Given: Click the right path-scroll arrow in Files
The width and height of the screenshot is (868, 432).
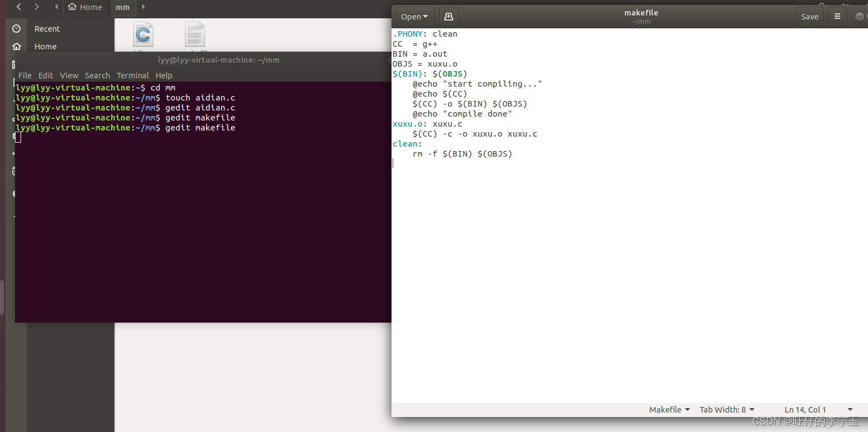Looking at the screenshot, I should [143, 7].
